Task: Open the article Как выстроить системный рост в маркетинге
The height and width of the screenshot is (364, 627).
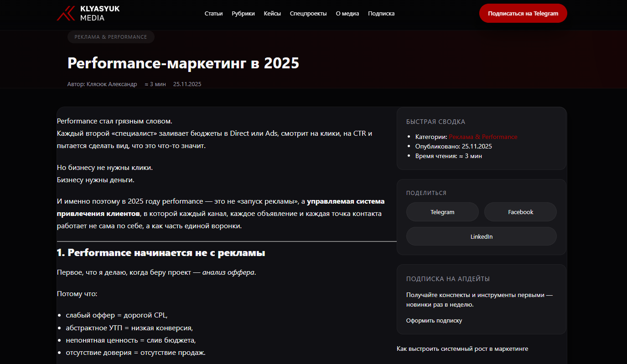Action: pos(462,349)
